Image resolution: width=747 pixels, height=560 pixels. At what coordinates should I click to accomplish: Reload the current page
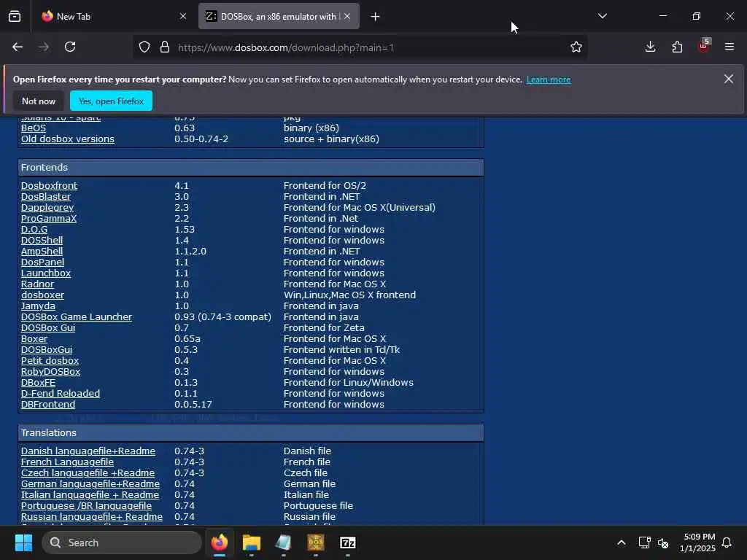pos(70,47)
